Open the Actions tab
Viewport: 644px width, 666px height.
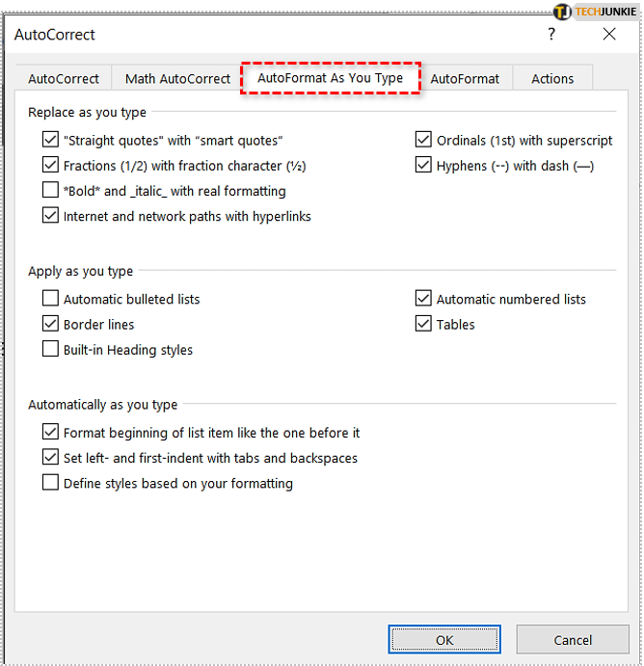(552, 79)
